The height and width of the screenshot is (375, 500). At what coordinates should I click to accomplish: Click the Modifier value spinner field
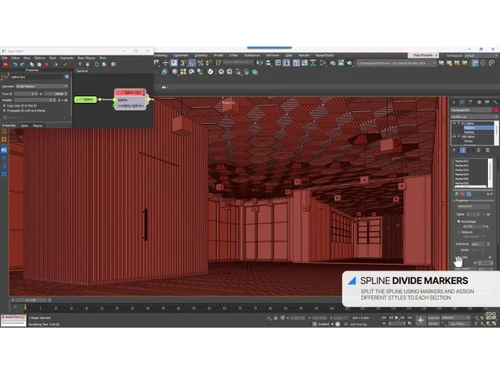34,100
